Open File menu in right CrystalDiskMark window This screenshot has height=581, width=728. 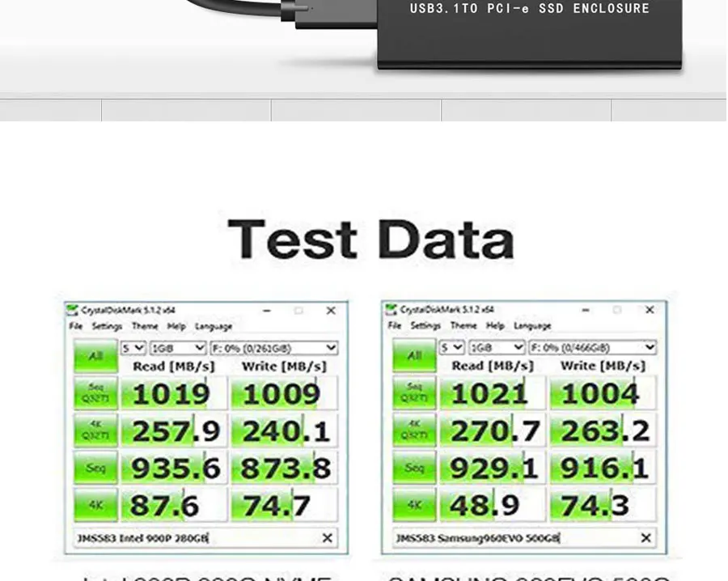[x=395, y=325]
